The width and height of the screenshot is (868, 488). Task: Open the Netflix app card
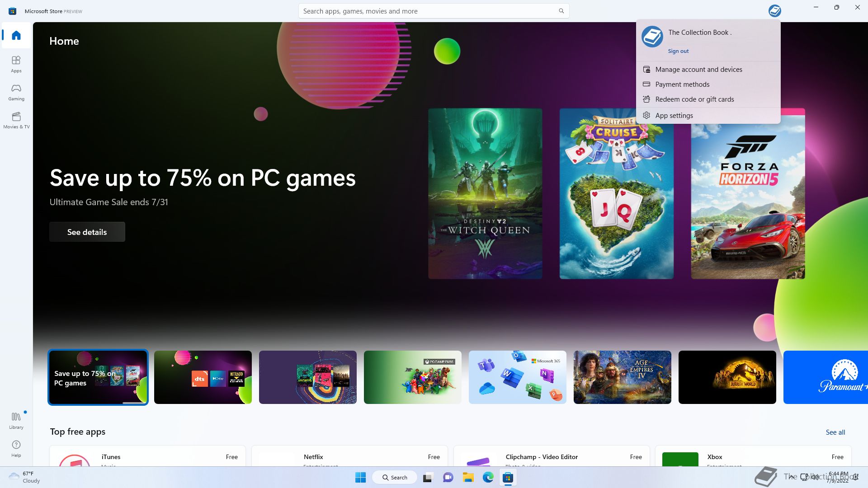pyautogui.click(x=349, y=456)
